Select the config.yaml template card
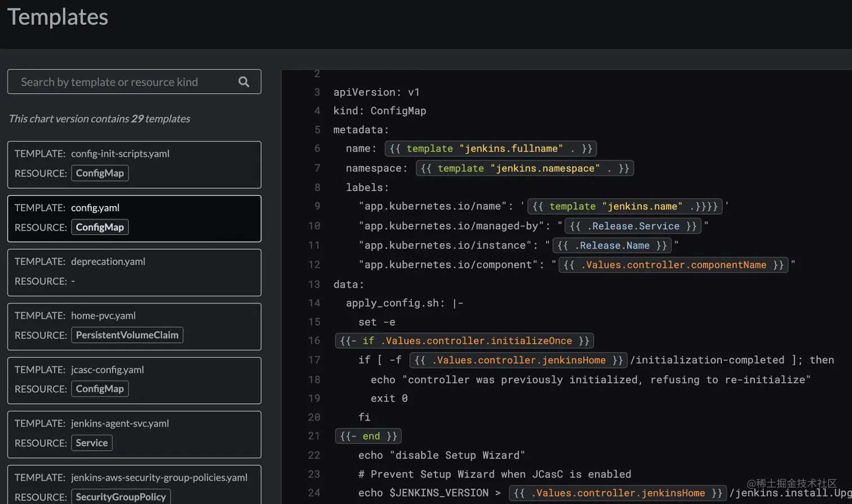Image resolution: width=852 pixels, height=504 pixels. [x=134, y=218]
